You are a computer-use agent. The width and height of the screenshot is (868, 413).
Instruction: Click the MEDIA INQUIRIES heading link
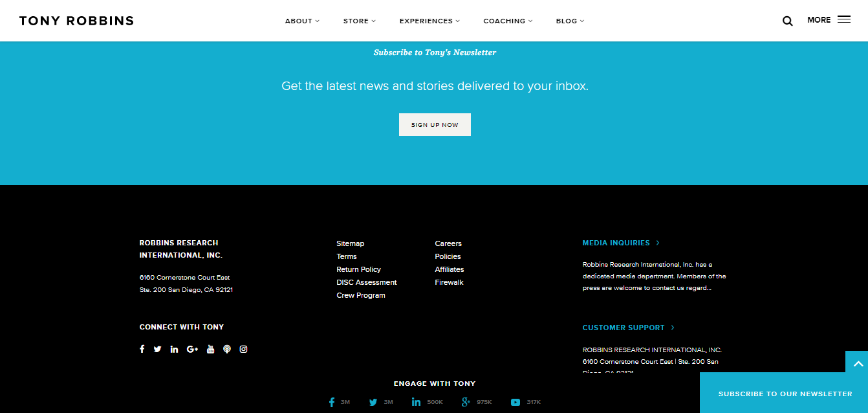[x=621, y=243]
